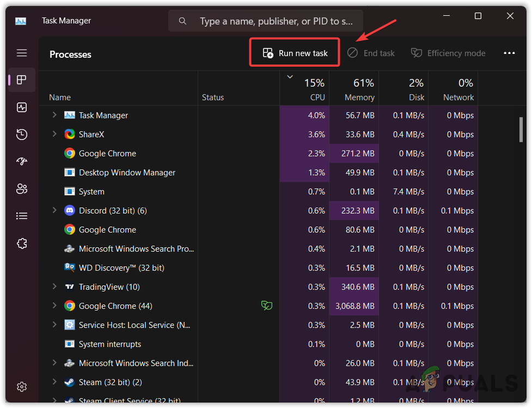The image size is (532, 408).
Task: Click Run new task button
Action: 295,53
